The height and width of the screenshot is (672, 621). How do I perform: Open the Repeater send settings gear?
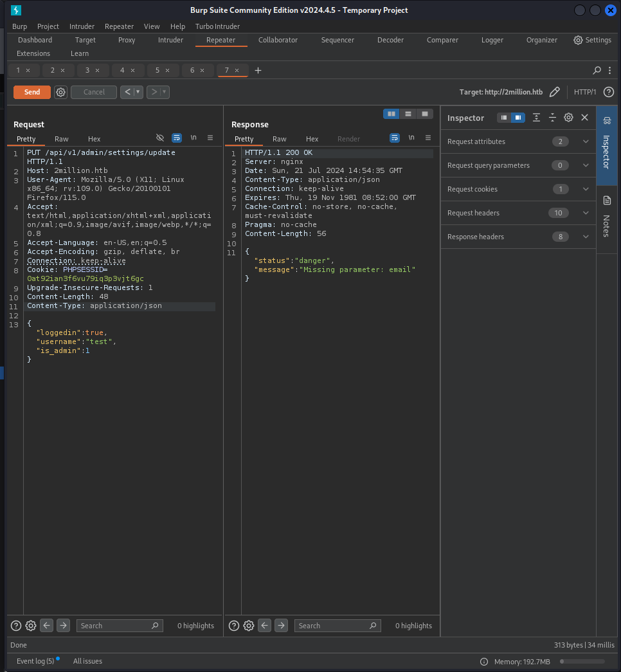(61, 92)
